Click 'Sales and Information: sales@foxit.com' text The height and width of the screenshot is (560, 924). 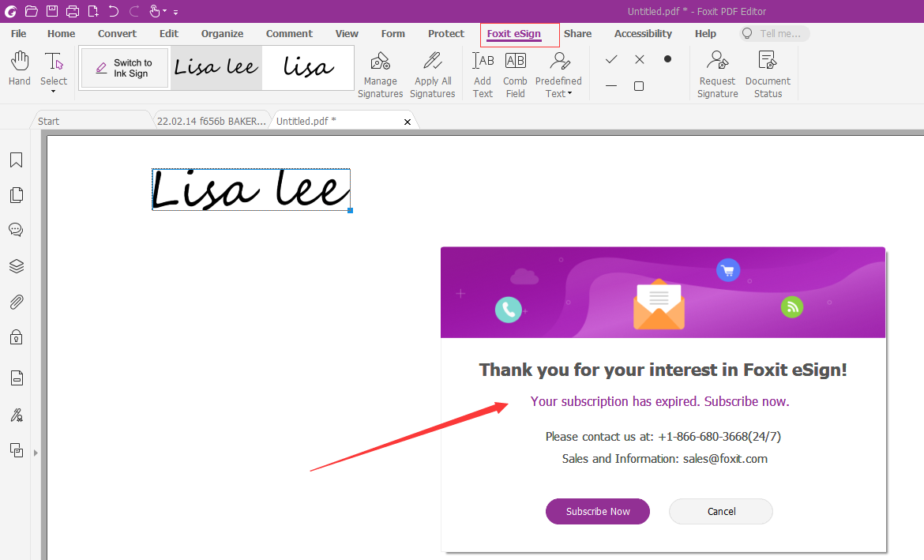coord(665,459)
